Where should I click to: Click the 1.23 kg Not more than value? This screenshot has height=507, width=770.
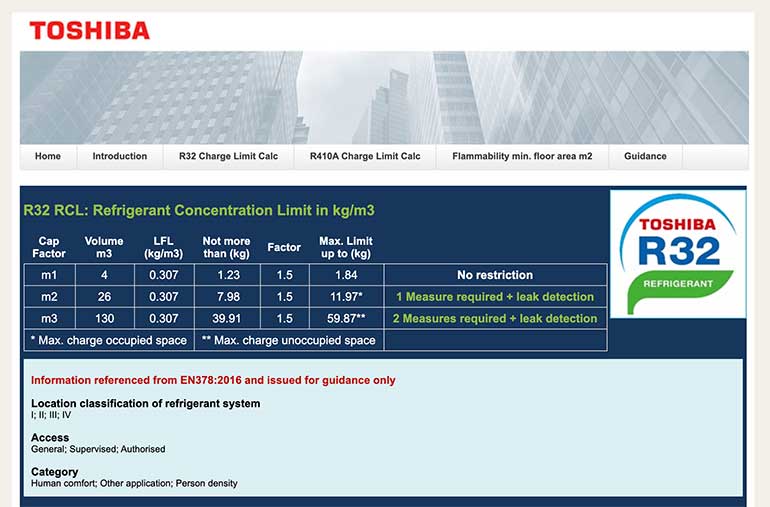pyautogui.click(x=228, y=275)
